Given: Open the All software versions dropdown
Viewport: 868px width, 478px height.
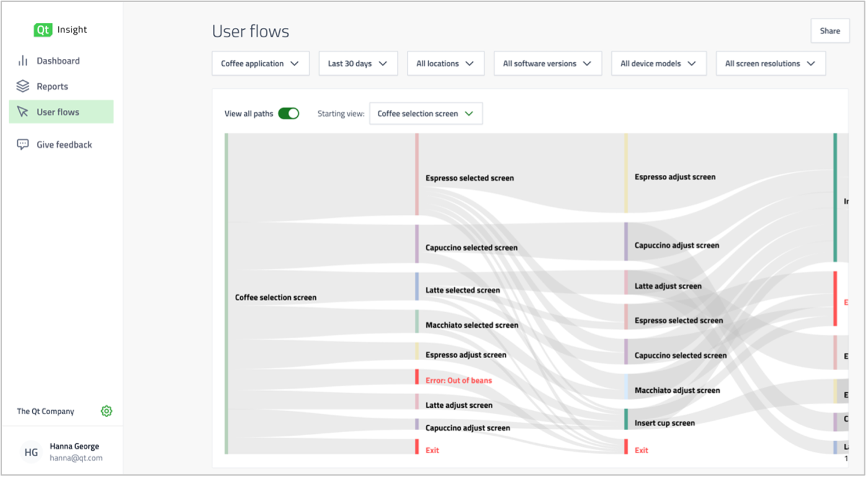Looking at the screenshot, I should 547,63.
